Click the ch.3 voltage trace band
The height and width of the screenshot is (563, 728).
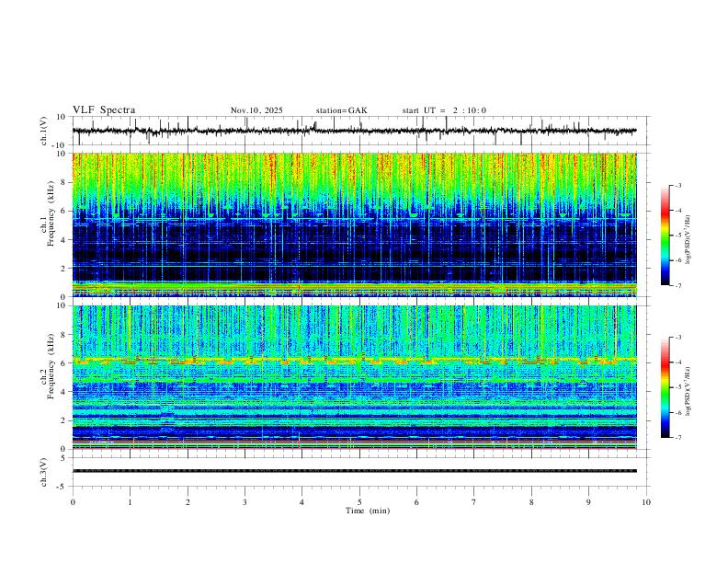coord(354,471)
